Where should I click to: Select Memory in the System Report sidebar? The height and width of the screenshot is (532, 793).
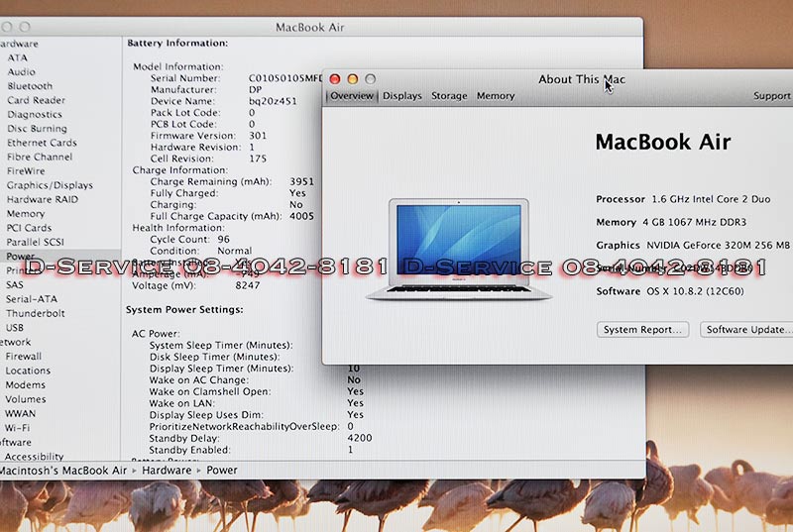[26, 214]
